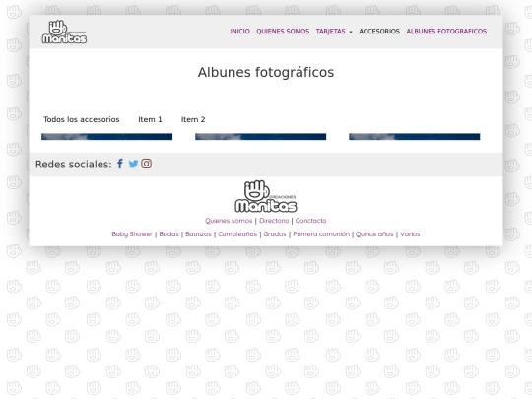Click the footer Quienes somos link

[x=229, y=221]
